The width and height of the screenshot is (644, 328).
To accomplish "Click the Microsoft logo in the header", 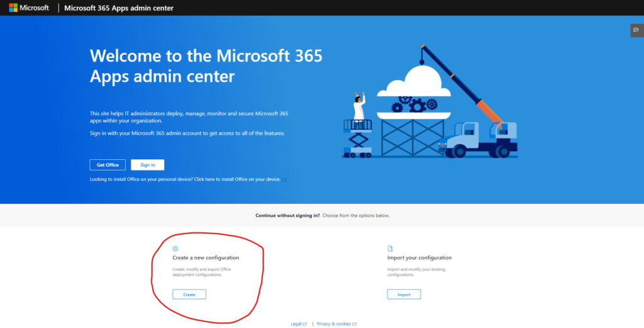I will pos(29,8).
